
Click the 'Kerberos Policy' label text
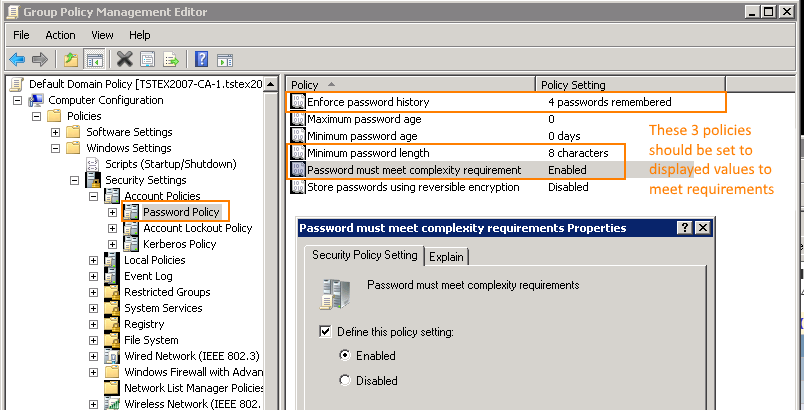click(x=179, y=243)
